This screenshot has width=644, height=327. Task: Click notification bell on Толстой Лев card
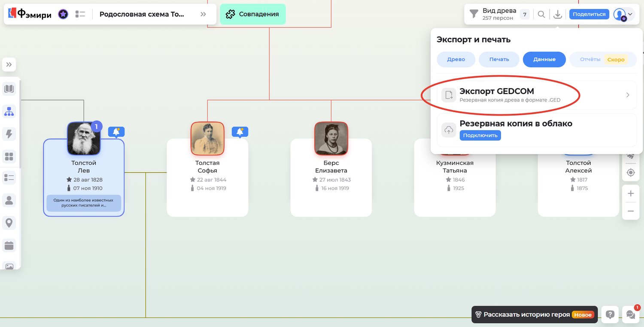coord(116,131)
